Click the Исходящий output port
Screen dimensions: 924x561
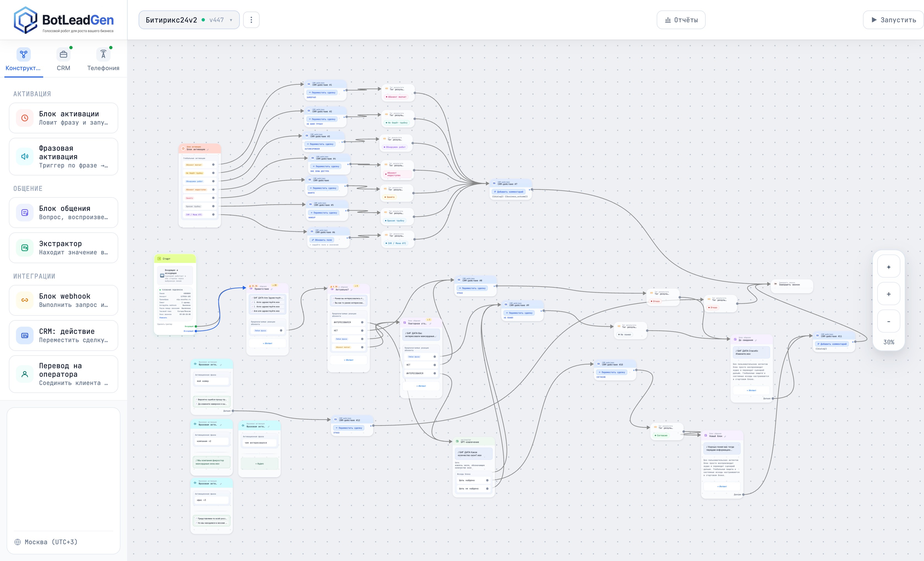click(x=196, y=331)
